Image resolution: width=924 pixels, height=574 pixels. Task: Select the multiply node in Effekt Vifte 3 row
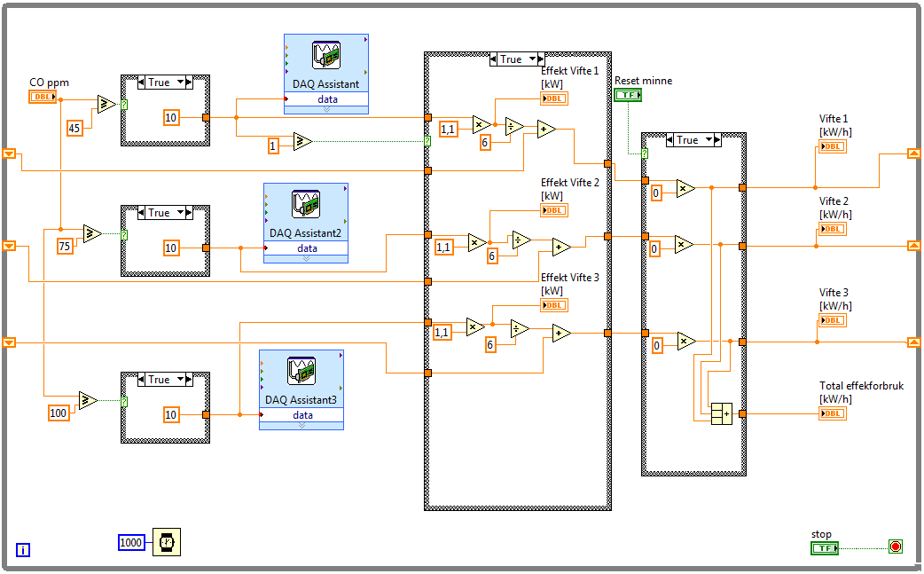click(475, 327)
